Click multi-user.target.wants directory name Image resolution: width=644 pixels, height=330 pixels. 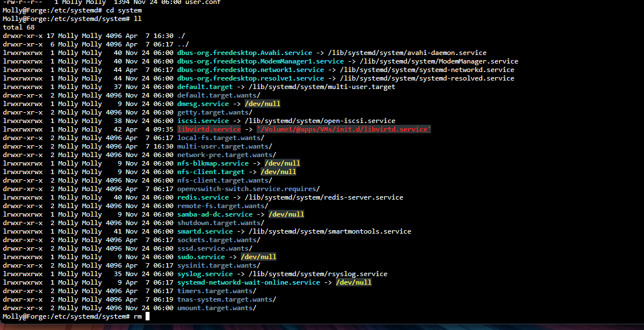coord(223,146)
